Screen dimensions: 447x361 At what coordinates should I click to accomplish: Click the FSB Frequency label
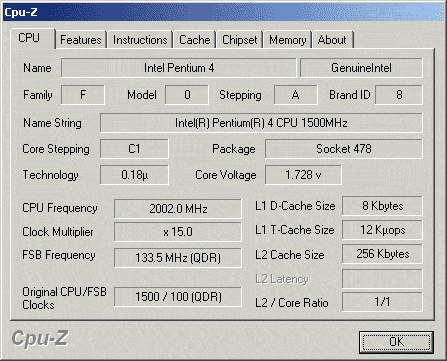[59, 255]
